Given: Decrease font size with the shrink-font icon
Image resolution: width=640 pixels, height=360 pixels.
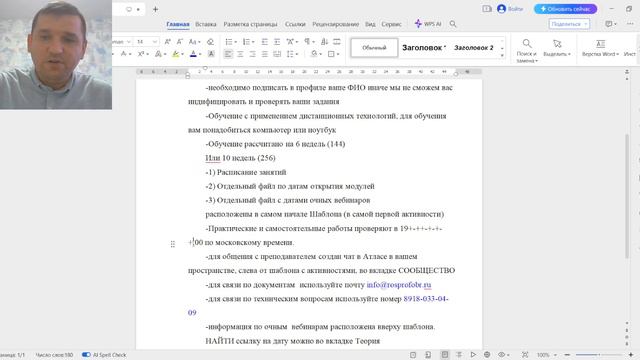Looking at the screenshot, I should pos(180,42).
